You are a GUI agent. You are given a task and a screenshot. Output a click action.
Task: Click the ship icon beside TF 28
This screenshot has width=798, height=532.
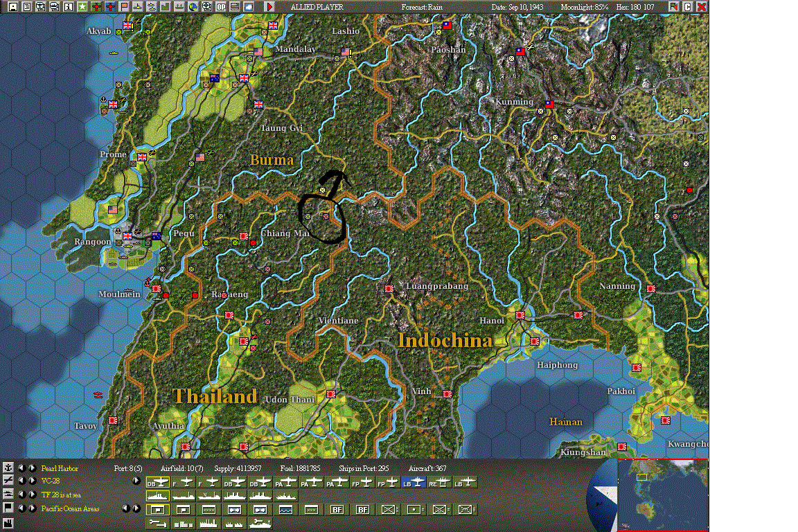(x=8, y=494)
